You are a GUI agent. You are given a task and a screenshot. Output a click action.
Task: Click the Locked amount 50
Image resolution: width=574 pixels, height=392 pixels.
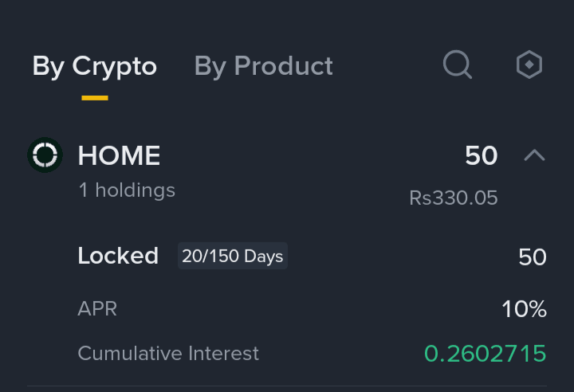point(533,257)
